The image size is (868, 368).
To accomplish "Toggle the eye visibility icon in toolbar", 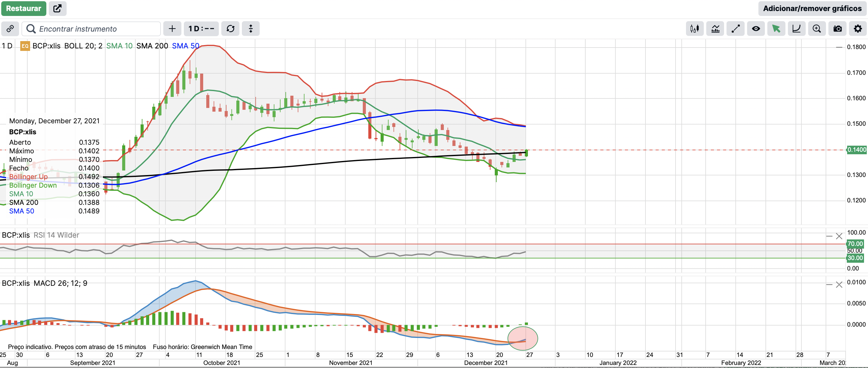I will point(756,29).
